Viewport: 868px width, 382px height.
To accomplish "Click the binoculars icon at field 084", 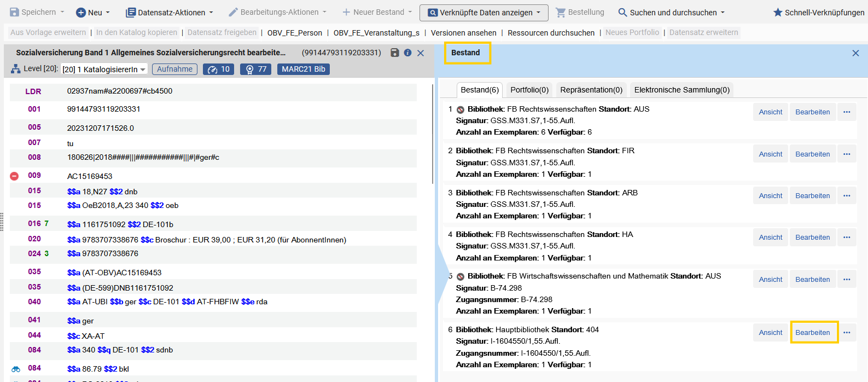I will (x=16, y=369).
